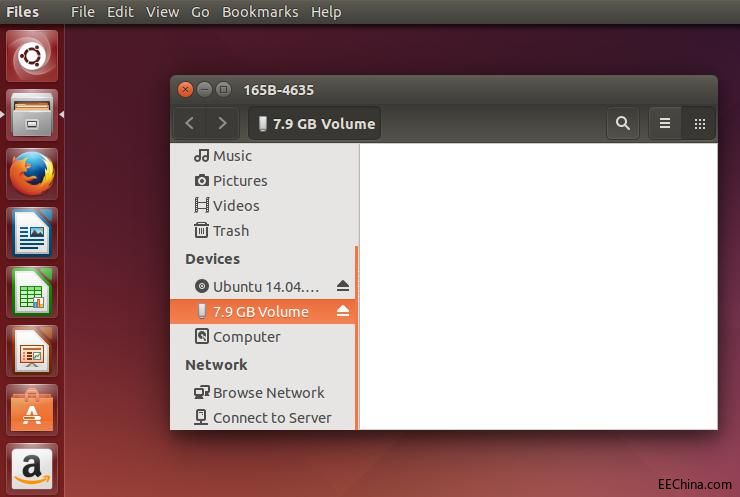Click the 7.9 GB Volume path button
This screenshot has height=497, width=740.
[x=314, y=123]
